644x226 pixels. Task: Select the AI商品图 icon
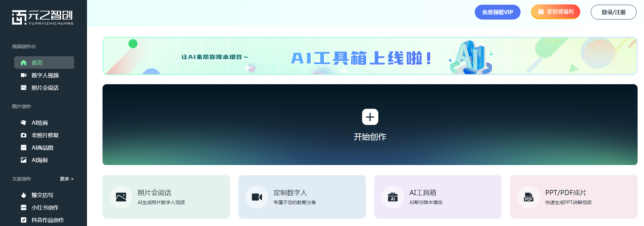(24, 148)
